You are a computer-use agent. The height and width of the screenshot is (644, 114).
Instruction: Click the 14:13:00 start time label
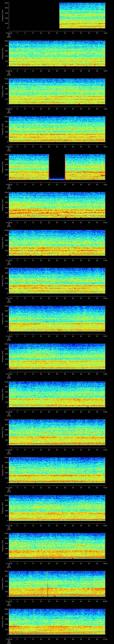click(9, 374)
